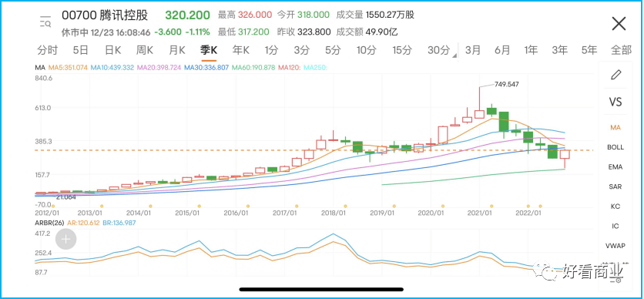644x299 pixels.
Task: Set range to 1年
Action: point(531,50)
